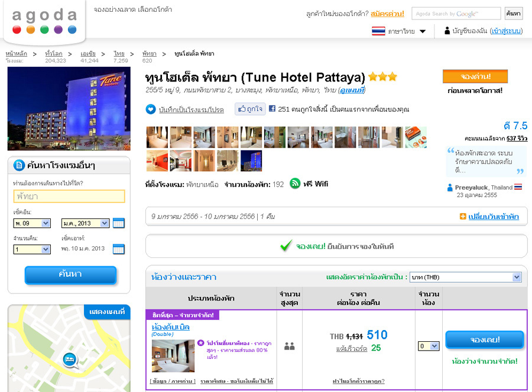Focus the destination field showing พัทยา
This screenshot has height=392, width=532.
click(69, 196)
